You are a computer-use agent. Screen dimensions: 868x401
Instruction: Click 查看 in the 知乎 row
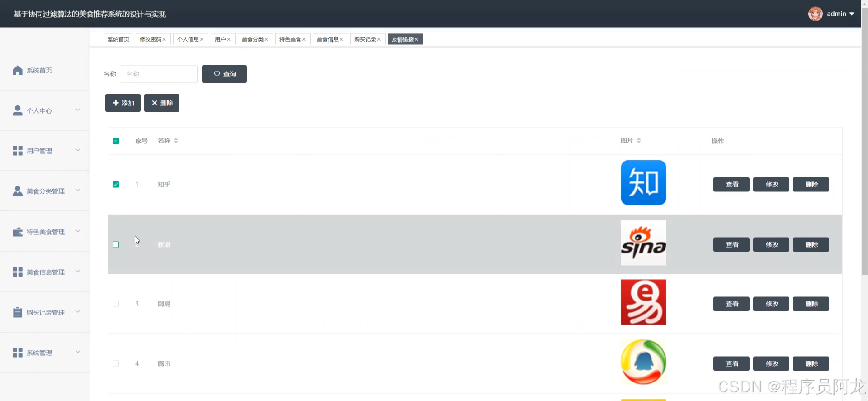click(x=731, y=184)
